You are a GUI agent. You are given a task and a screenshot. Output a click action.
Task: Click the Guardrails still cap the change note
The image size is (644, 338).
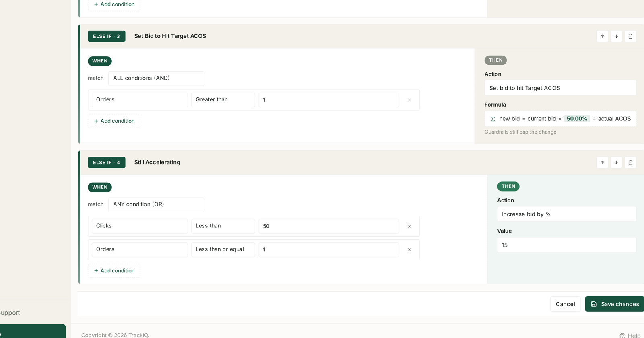(x=520, y=132)
